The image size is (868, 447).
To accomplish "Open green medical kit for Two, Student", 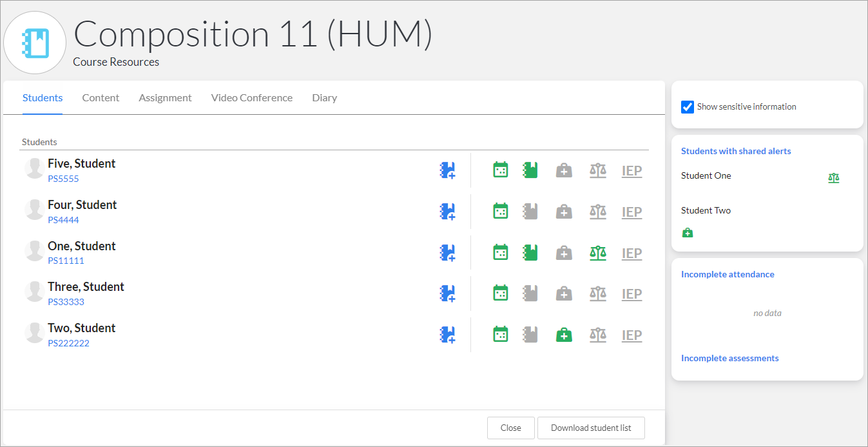I will (564, 335).
